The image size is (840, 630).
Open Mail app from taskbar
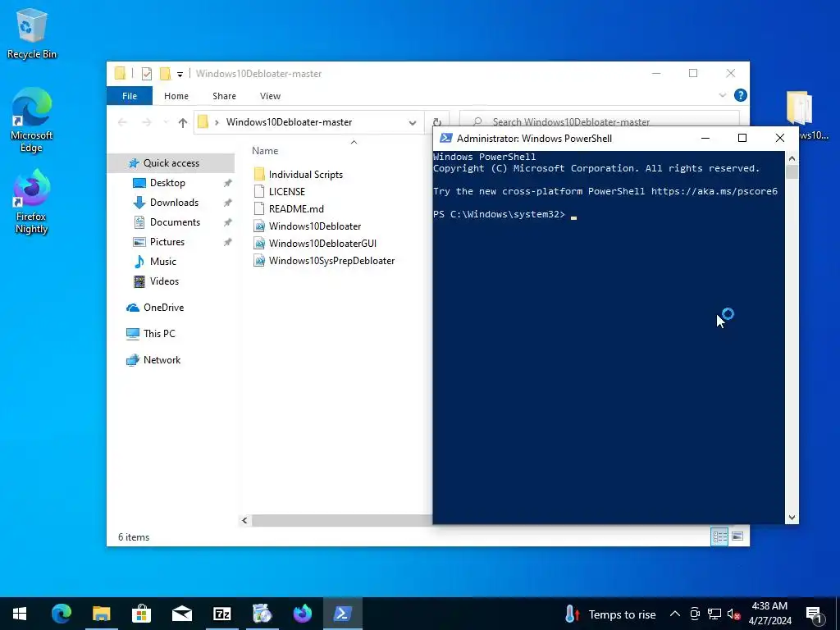click(x=181, y=614)
